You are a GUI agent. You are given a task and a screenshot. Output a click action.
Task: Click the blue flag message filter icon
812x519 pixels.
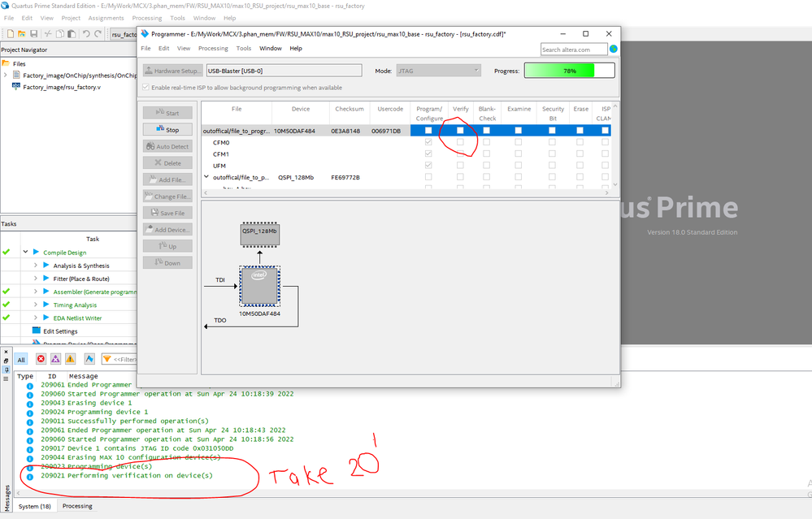click(x=89, y=359)
